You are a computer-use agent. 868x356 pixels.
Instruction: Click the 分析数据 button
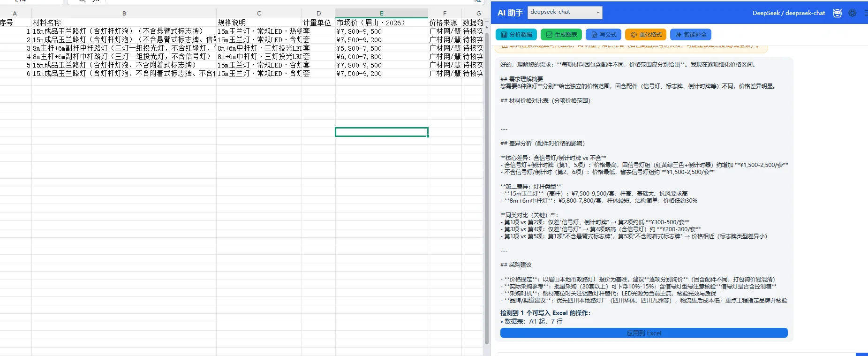(516, 34)
